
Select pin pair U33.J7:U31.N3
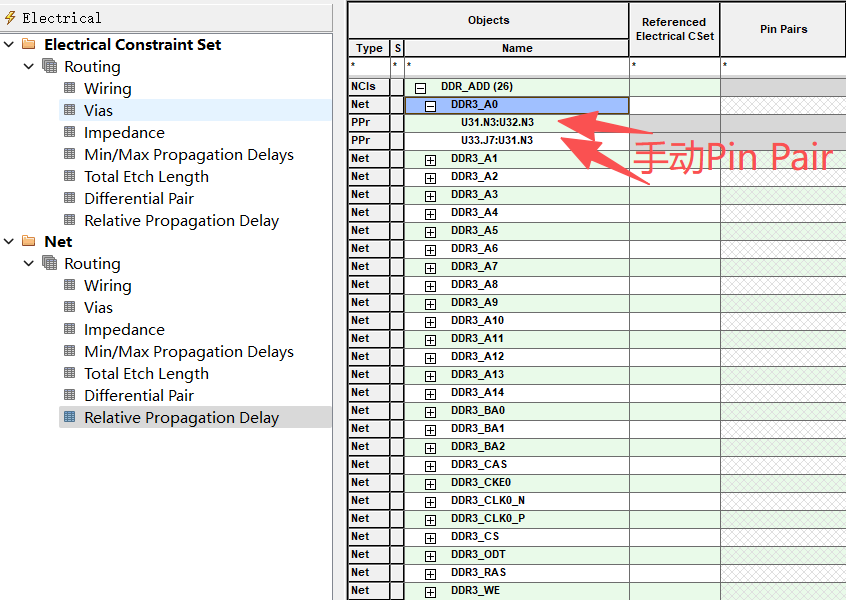497,140
